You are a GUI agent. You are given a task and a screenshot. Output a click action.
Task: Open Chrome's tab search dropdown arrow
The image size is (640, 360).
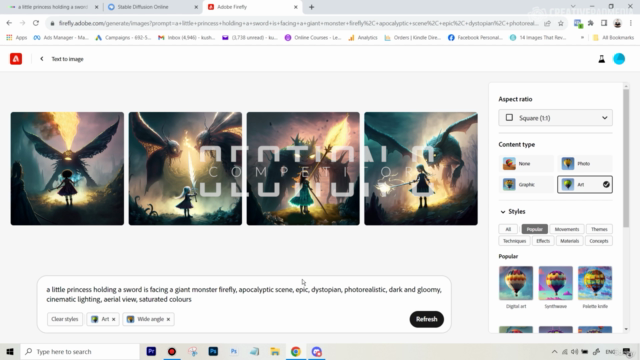click(573, 7)
